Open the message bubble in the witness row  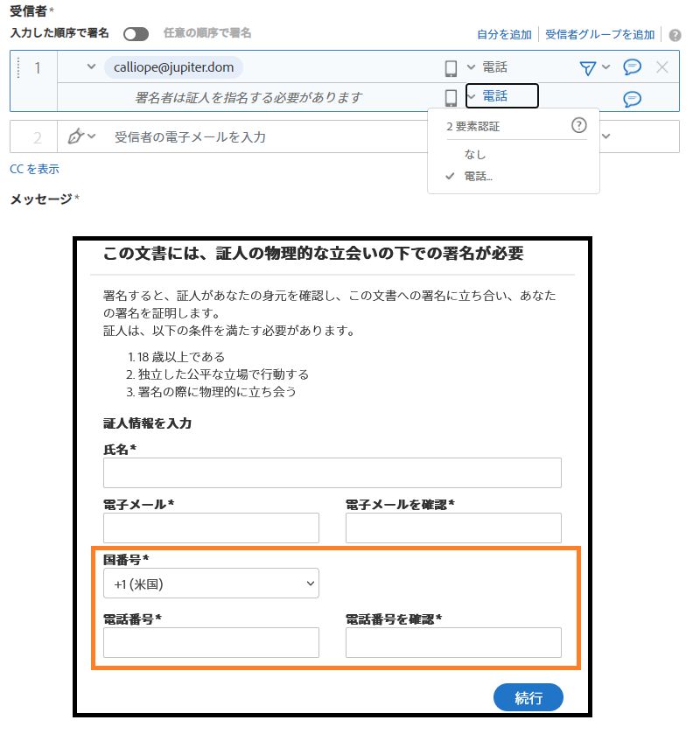[632, 99]
